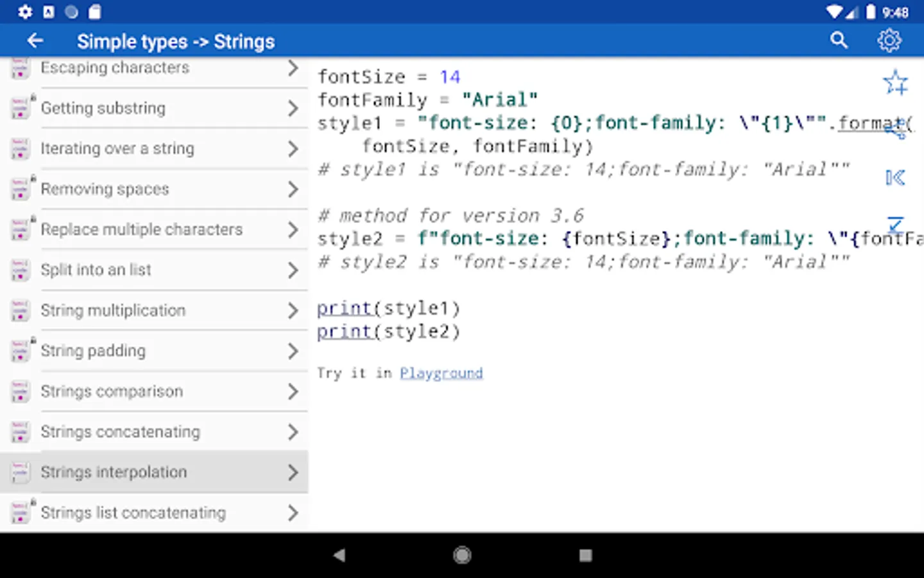Click the Strings concatenating row icon
This screenshot has height=578, width=924.
(x=20, y=432)
